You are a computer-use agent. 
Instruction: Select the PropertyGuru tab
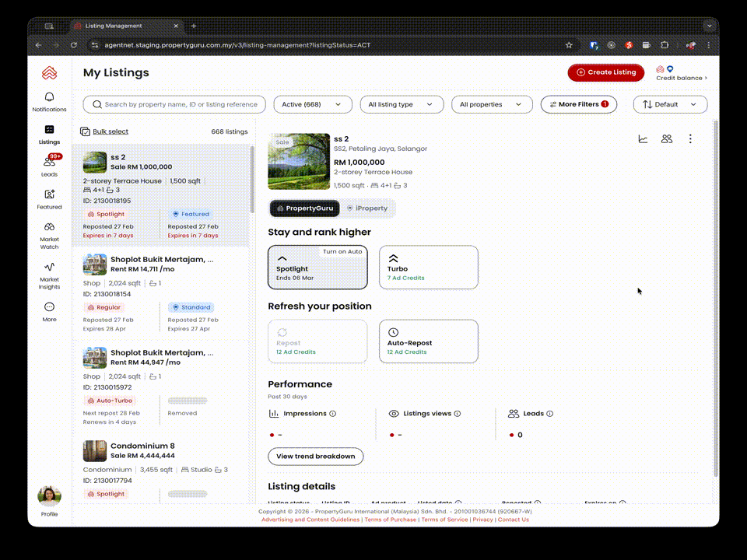305,208
